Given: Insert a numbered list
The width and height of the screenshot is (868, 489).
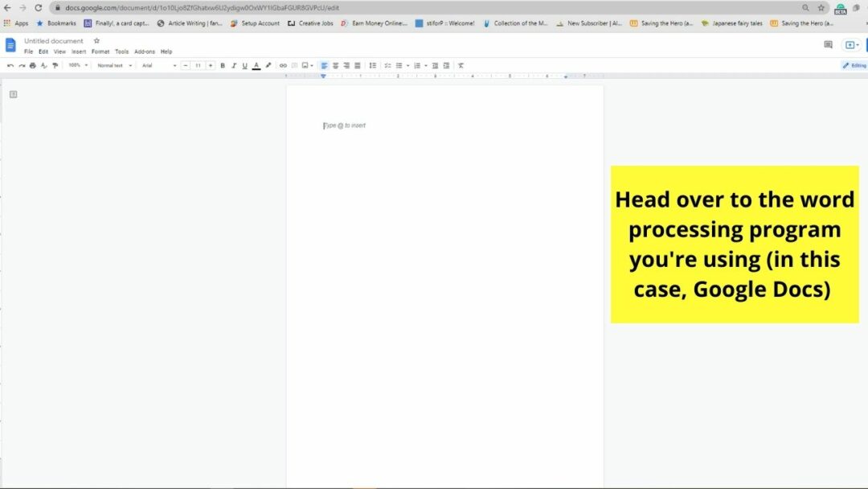Looking at the screenshot, I should point(417,65).
